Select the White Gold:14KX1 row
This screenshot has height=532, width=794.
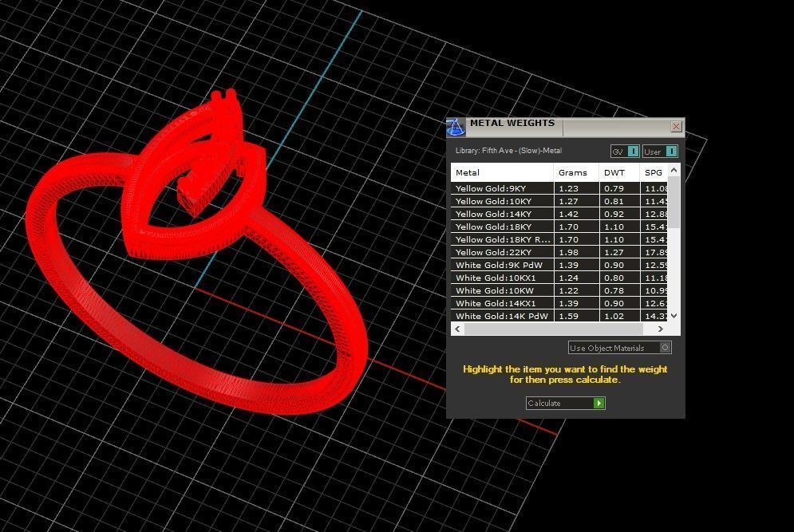[x=559, y=303]
